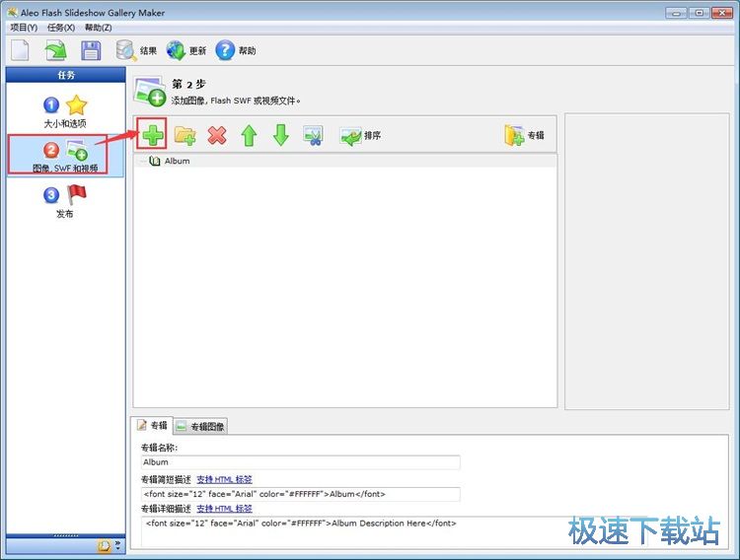This screenshot has width=740, height=560.
Task: Open 帮助 help question mark button
Action: pyautogui.click(x=236, y=50)
